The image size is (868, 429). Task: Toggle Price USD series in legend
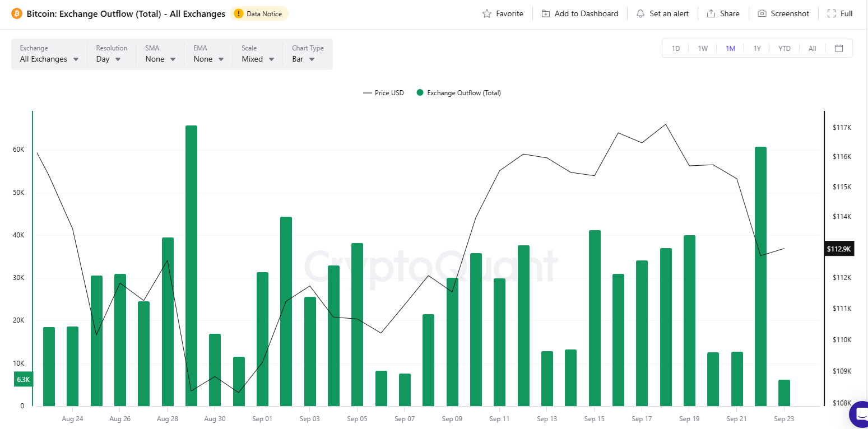point(383,93)
